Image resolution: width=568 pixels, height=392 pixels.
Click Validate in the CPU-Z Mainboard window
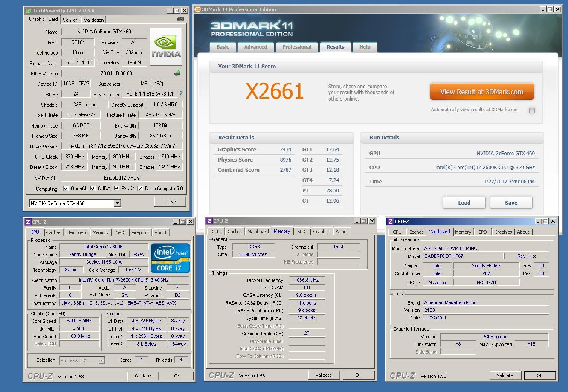505,375
